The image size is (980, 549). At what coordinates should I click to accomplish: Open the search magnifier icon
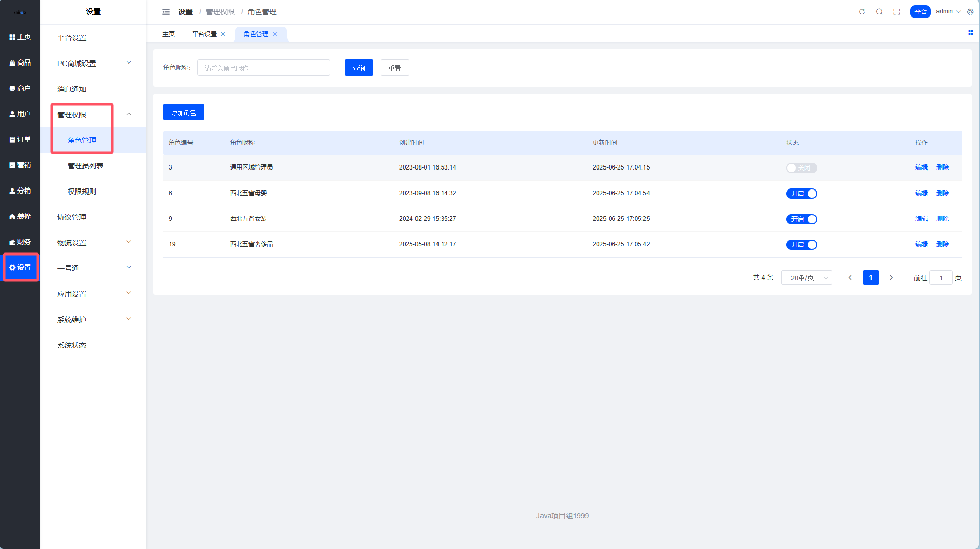(879, 12)
